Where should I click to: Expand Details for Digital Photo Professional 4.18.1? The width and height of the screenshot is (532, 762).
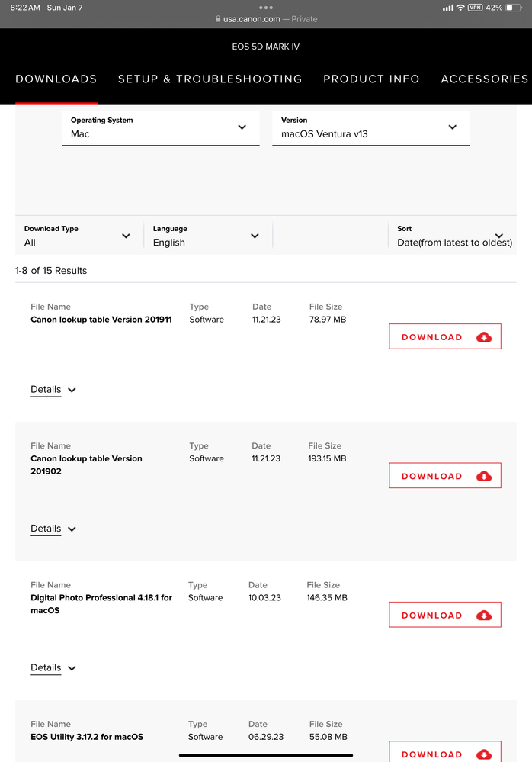[53, 668]
